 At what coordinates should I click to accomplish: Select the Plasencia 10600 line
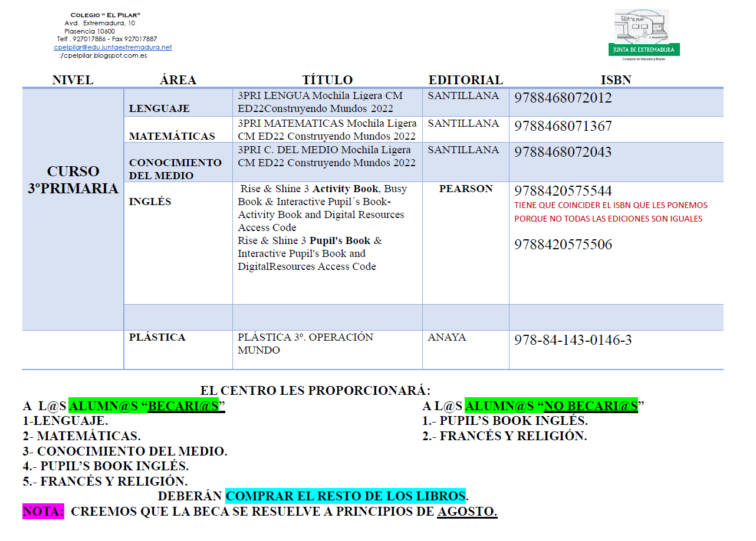(90, 31)
